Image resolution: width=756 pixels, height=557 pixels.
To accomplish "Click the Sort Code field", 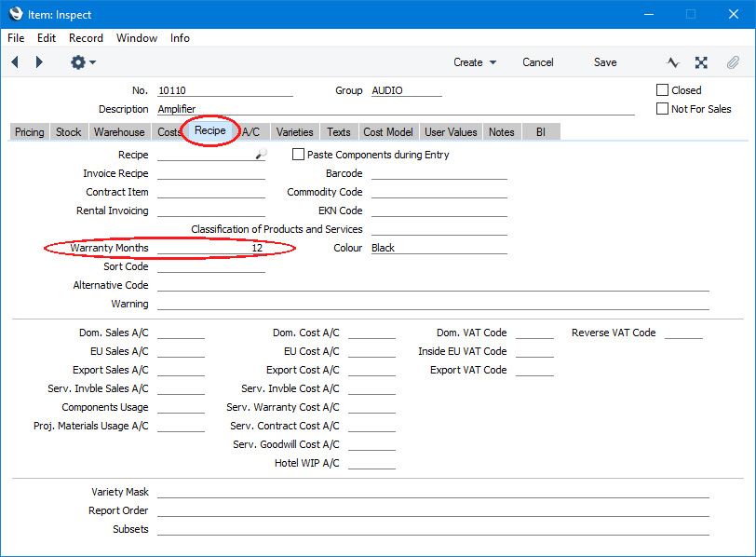I will pos(211,266).
